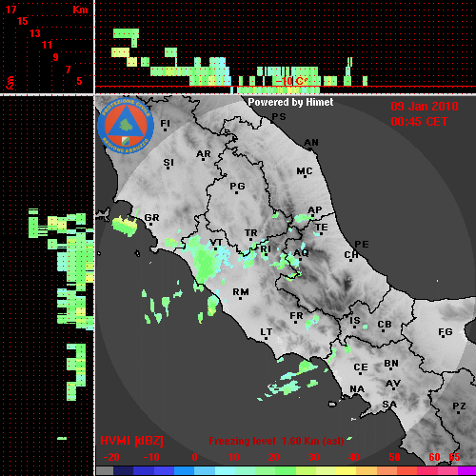Click the AP city label

[315, 210]
